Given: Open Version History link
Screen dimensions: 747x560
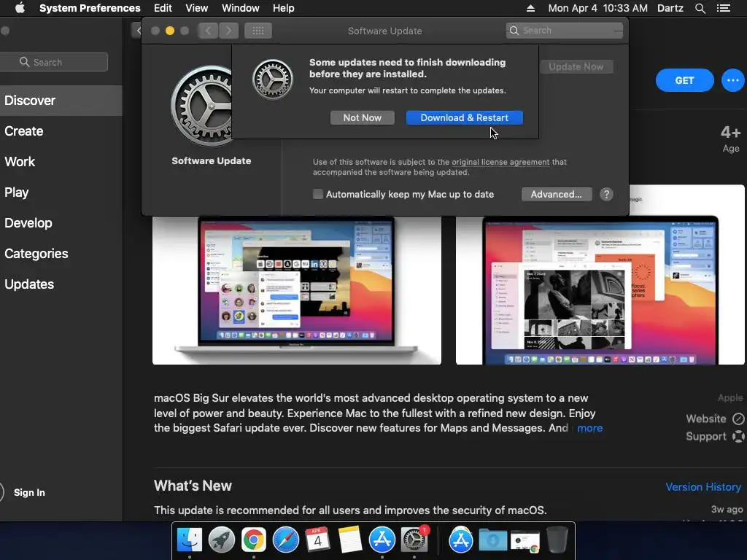Looking at the screenshot, I should pyautogui.click(x=703, y=487).
